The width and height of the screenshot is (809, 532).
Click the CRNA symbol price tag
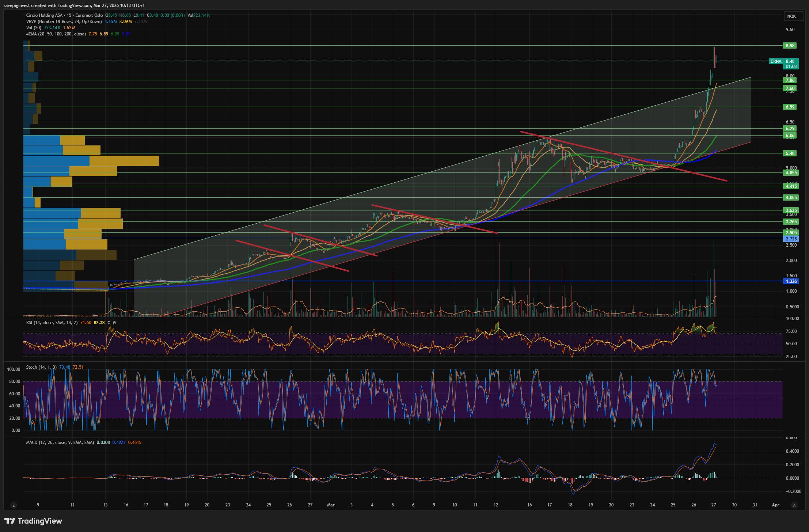pyautogui.click(x=776, y=61)
